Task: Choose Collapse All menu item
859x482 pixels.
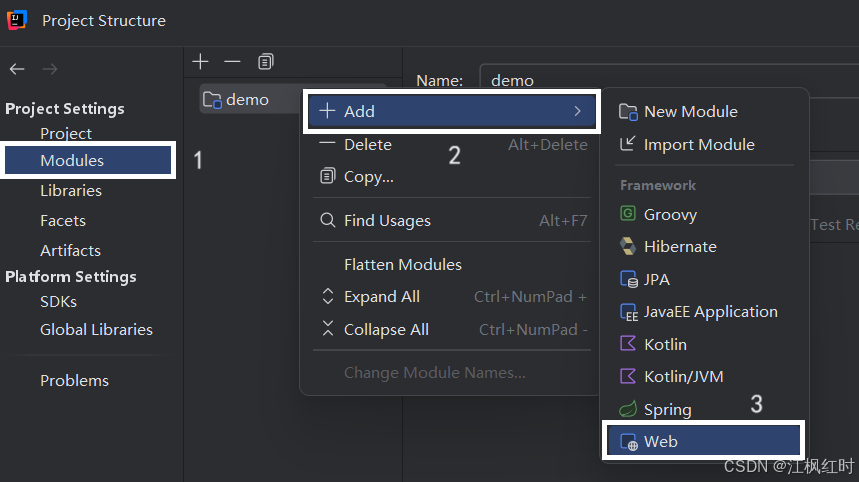Action: (x=451, y=329)
